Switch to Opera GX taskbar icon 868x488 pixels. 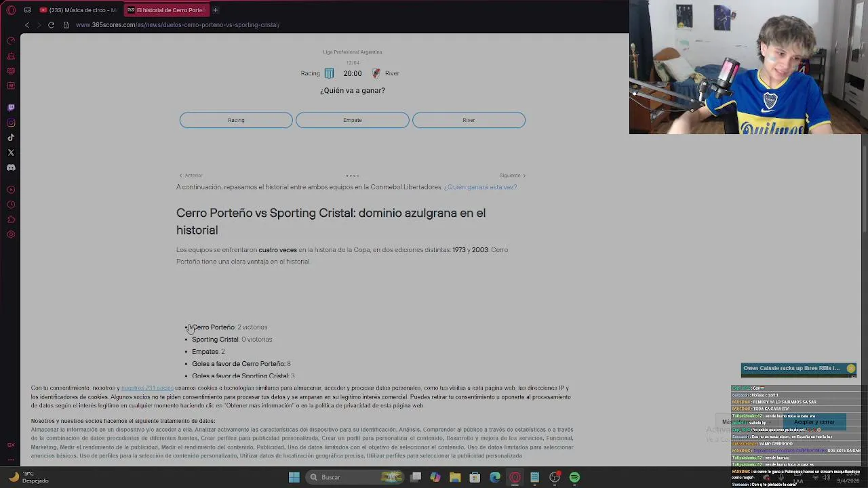[515, 477]
